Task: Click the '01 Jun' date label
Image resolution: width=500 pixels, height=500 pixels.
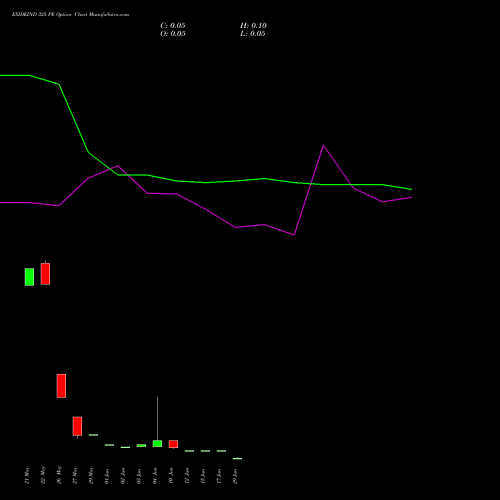Action: tap(107, 476)
